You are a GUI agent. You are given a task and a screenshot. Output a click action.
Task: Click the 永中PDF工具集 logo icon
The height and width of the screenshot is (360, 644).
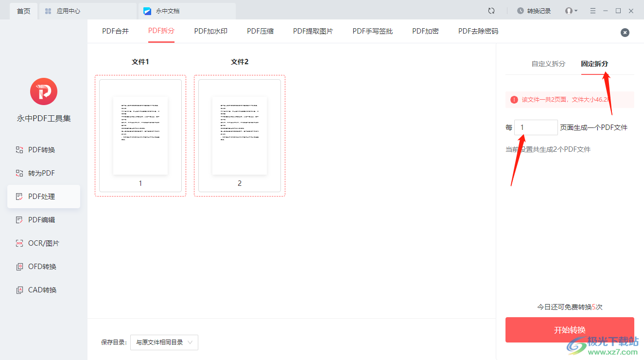pos(44,91)
